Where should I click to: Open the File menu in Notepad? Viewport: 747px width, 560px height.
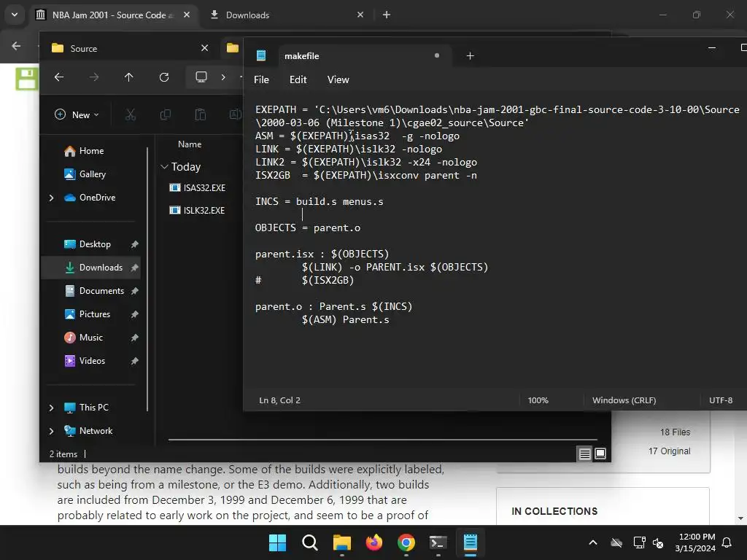pos(261,79)
